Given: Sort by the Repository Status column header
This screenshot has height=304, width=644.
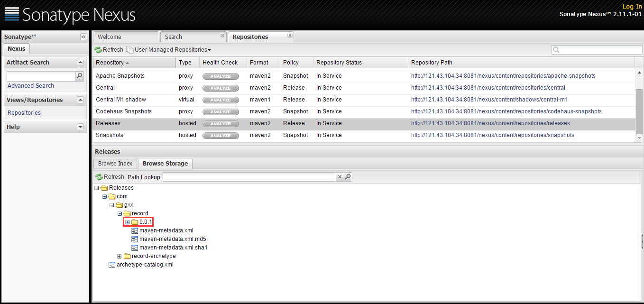Looking at the screenshot, I should [360, 63].
